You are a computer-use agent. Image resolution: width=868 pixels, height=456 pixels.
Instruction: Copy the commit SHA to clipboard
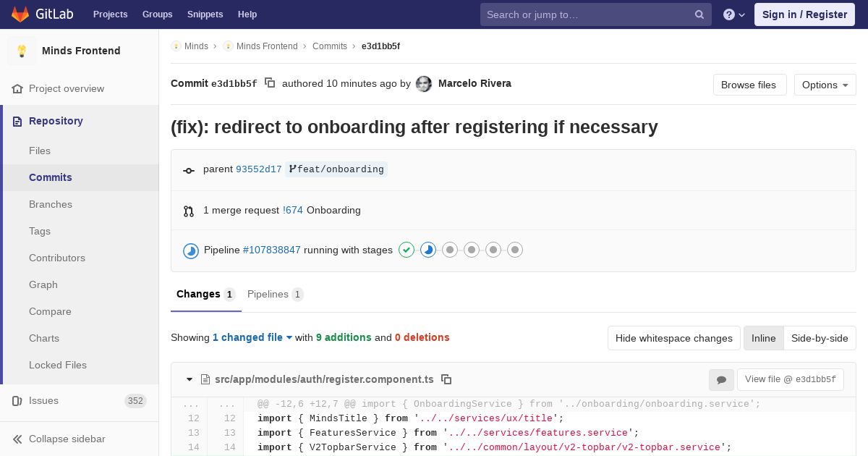[270, 83]
